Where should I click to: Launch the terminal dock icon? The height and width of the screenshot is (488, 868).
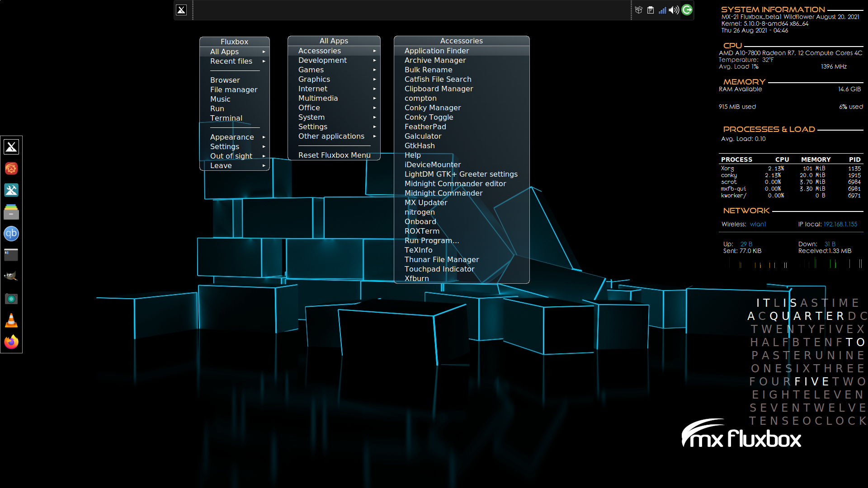click(x=11, y=255)
